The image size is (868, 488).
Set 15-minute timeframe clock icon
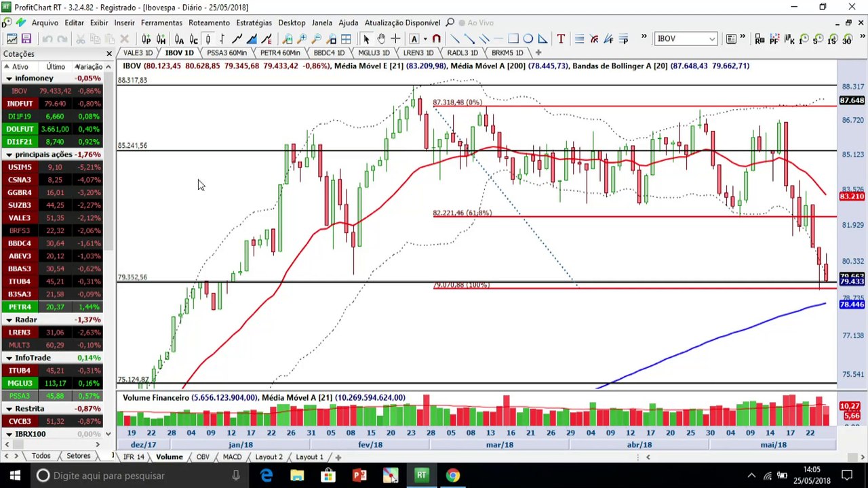point(832,39)
